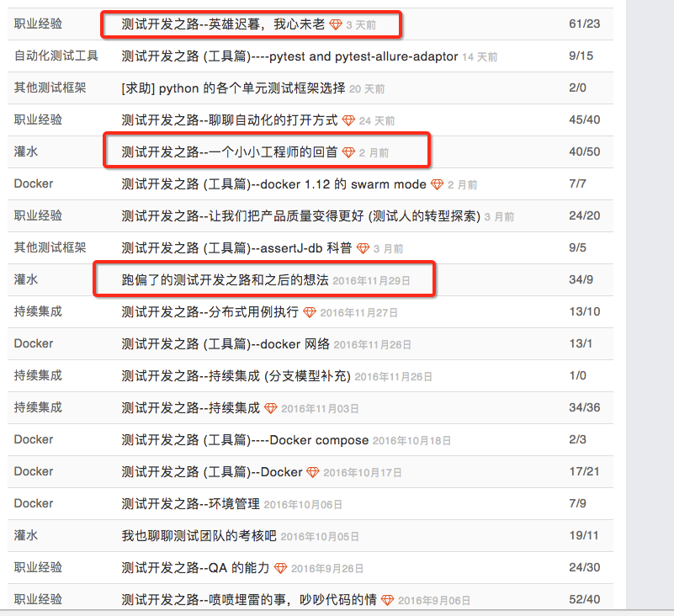Click the 14 天前 timestamp
Viewport: 674px width, 616px height.
coord(480,57)
